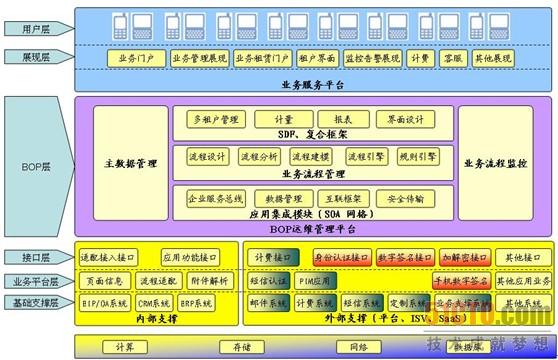
Task: Click the 用户层 arrow label
Action: pos(39,29)
